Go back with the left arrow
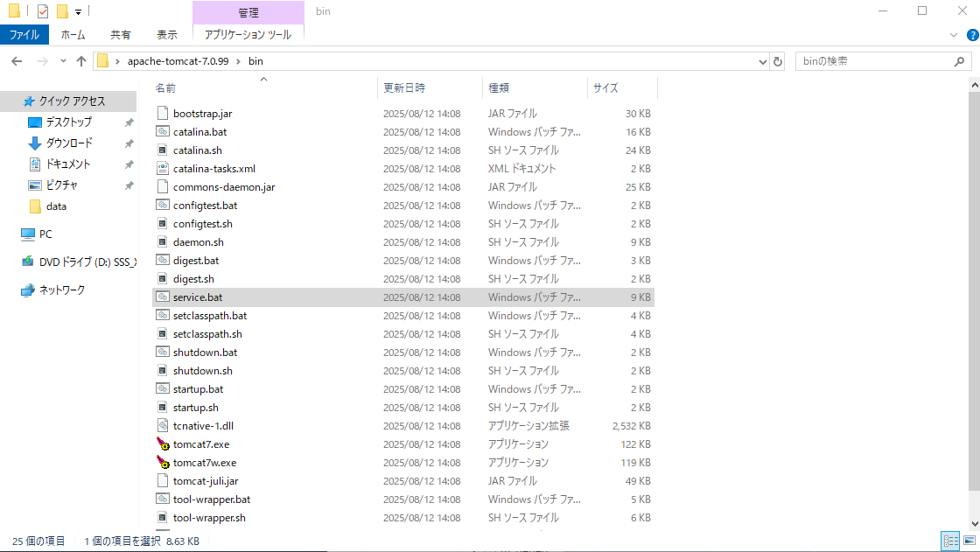Viewport: 980px width, 552px height. [17, 61]
